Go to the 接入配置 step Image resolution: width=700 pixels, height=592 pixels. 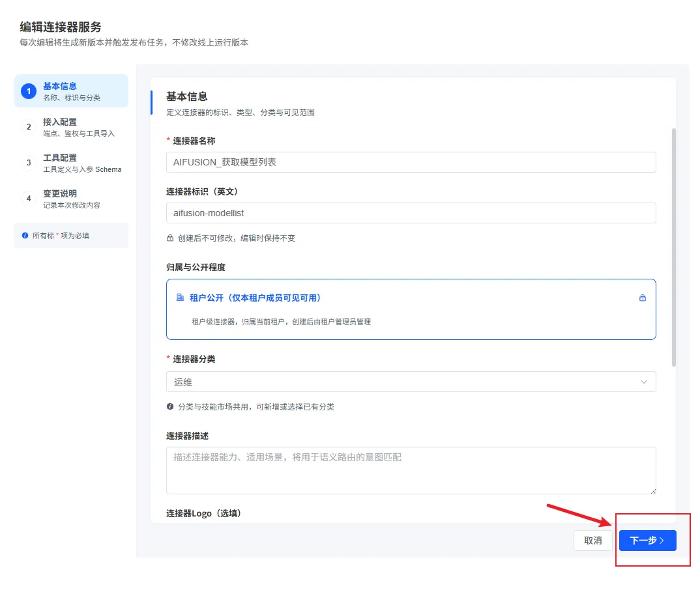pos(72,127)
